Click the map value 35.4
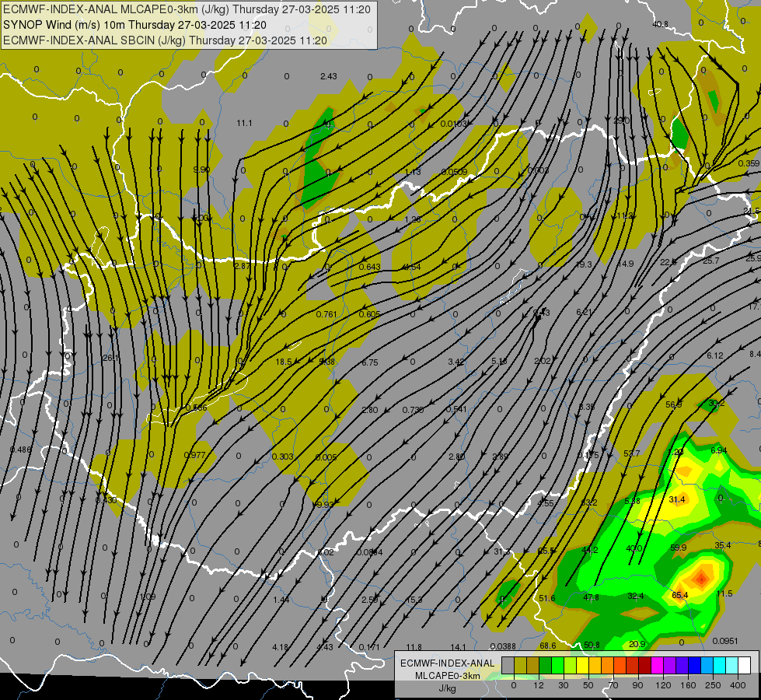 coord(723,545)
